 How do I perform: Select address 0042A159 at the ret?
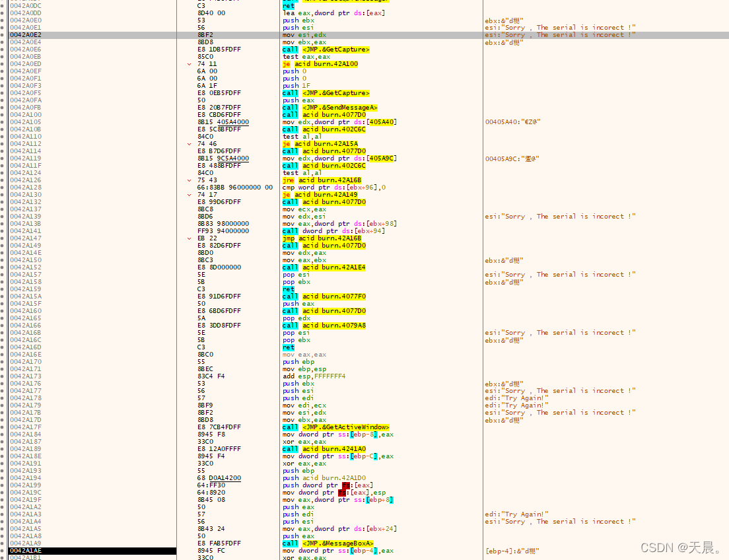(26, 289)
